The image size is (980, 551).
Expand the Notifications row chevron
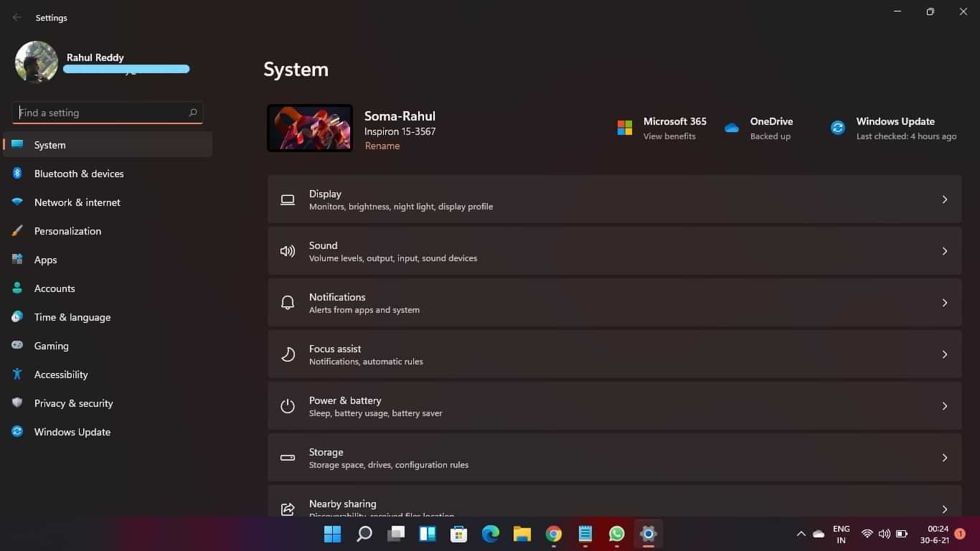[945, 303]
